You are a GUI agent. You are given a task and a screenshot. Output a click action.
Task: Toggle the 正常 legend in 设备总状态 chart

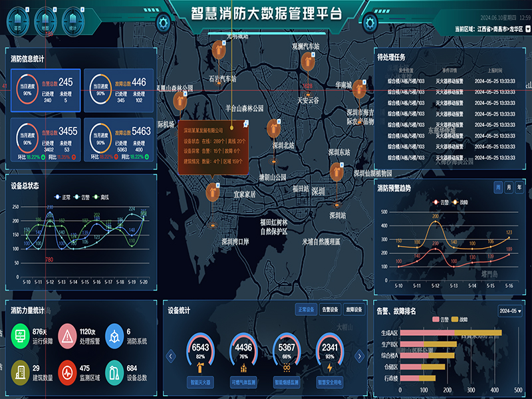[x=63, y=197]
